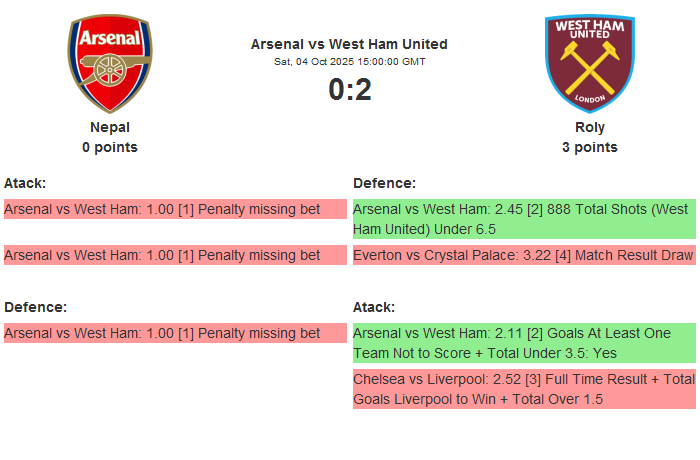The width and height of the screenshot is (700, 460).
Task: Select player name Roly
Action: coord(589,127)
